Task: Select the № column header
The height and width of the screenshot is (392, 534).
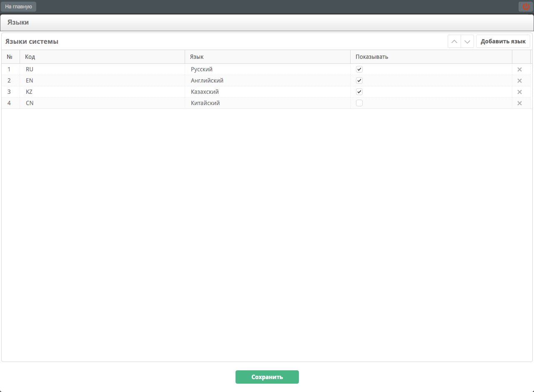Action: click(10, 57)
